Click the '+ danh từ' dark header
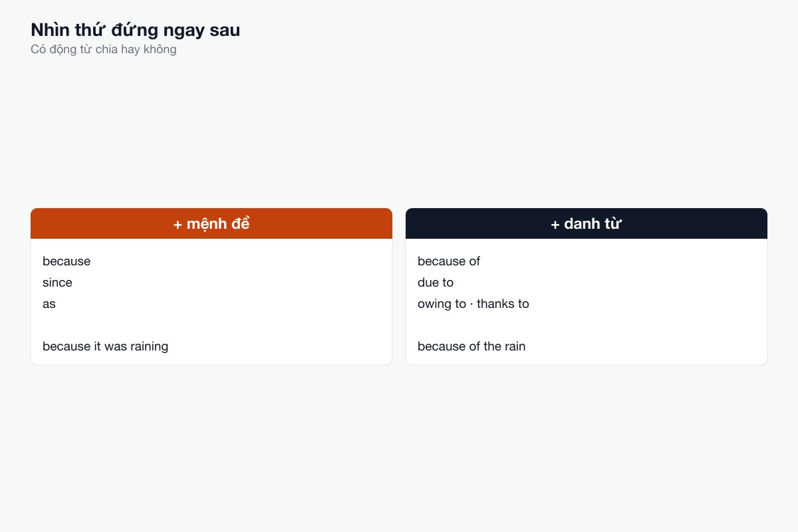This screenshot has width=798, height=532. pyautogui.click(x=587, y=223)
